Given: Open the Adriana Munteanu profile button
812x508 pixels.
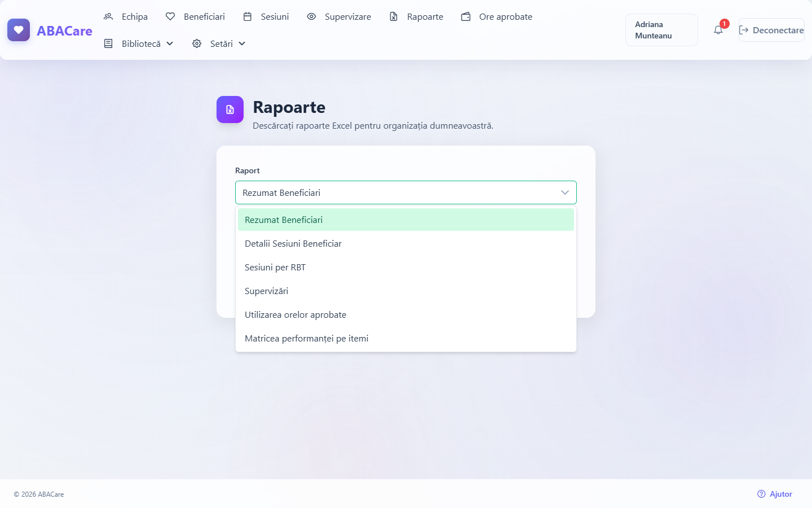Looking at the screenshot, I should point(661,30).
